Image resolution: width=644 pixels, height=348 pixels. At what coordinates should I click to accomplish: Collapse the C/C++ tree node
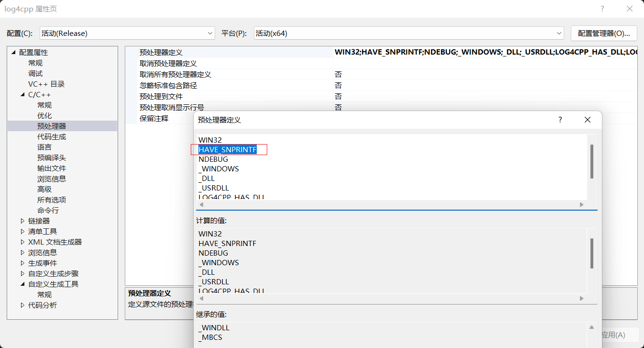(x=22, y=94)
